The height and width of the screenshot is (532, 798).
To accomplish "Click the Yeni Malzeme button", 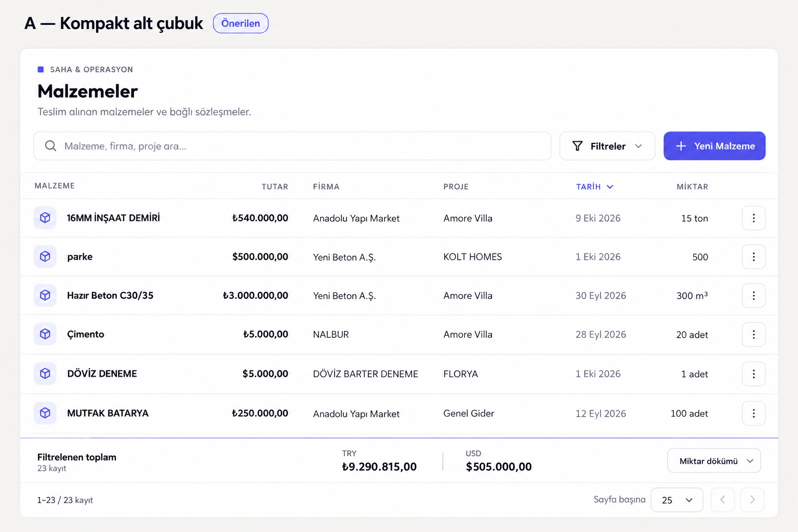I will pyautogui.click(x=714, y=146).
